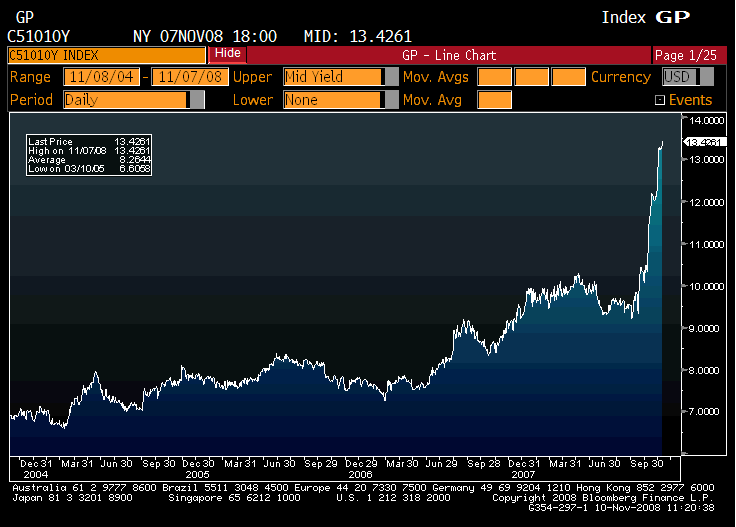Image resolution: width=736 pixels, height=527 pixels.
Task: Click the Index GP label at top right
Action: click(x=646, y=17)
